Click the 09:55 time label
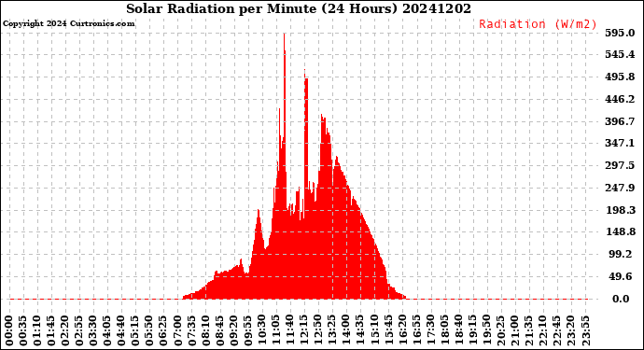Screen dimensions: 644x350 (x=248, y=331)
